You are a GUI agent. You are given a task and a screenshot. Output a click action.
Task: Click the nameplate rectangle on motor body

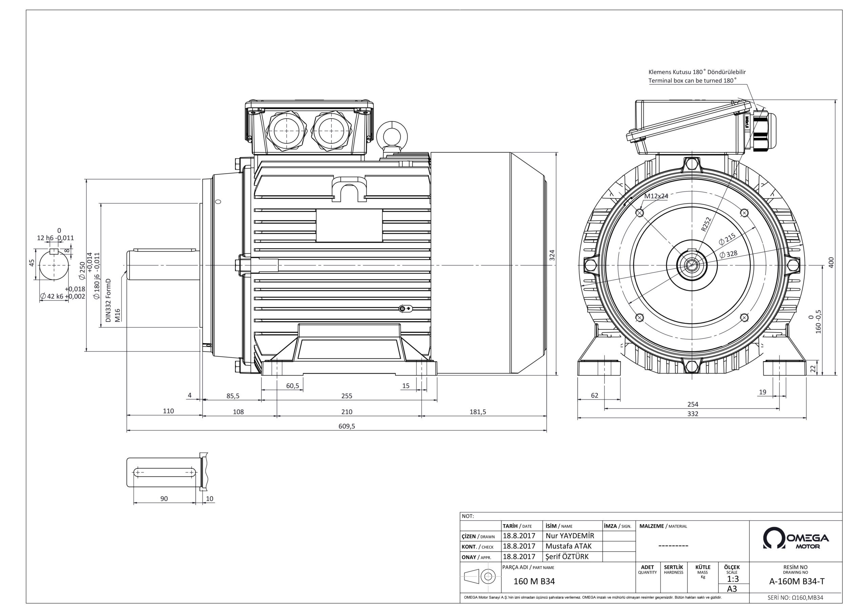coord(349,225)
